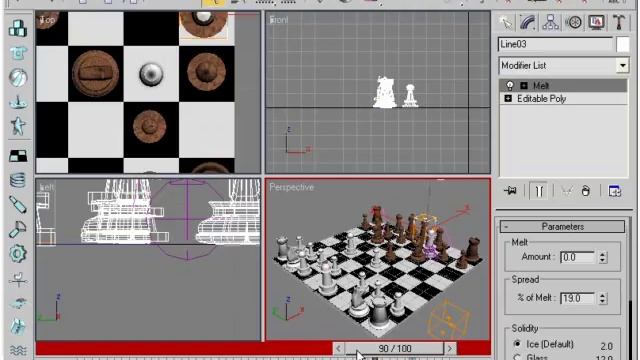Screen dimensions: 640x360
Task: Create a reactor Plane (checkered icon)
Action: 18,156
